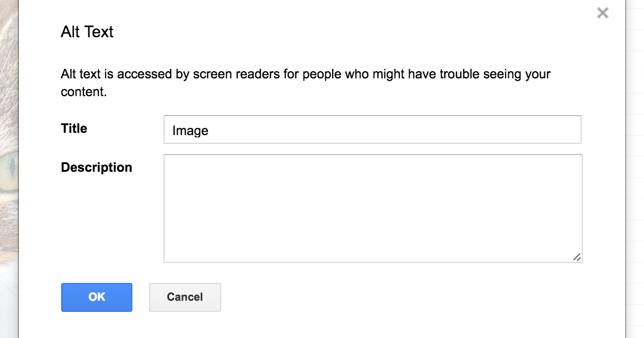This screenshot has width=644, height=338.
Task: Click the close icon in the top-right corner
Action: [602, 12]
